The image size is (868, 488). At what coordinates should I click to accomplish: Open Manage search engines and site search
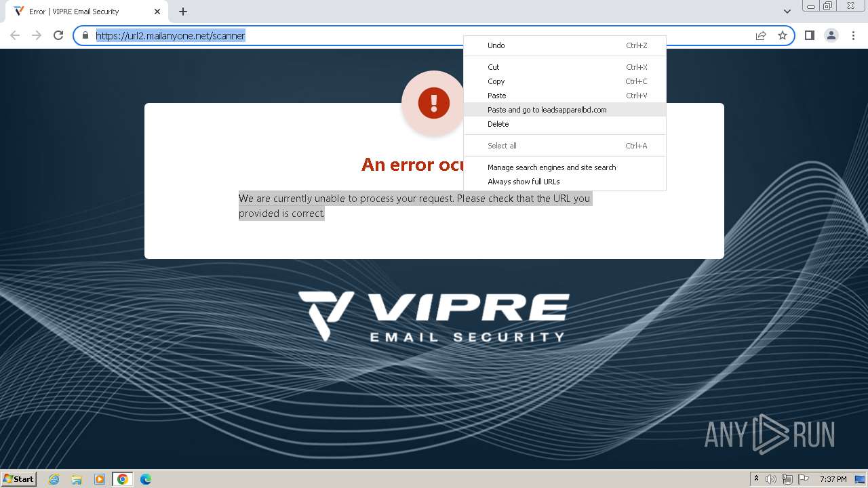(564, 167)
